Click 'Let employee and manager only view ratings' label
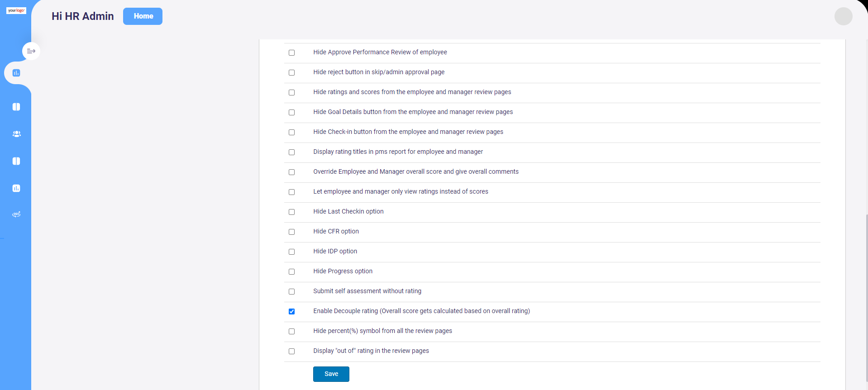The height and width of the screenshot is (390, 868). 401,192
